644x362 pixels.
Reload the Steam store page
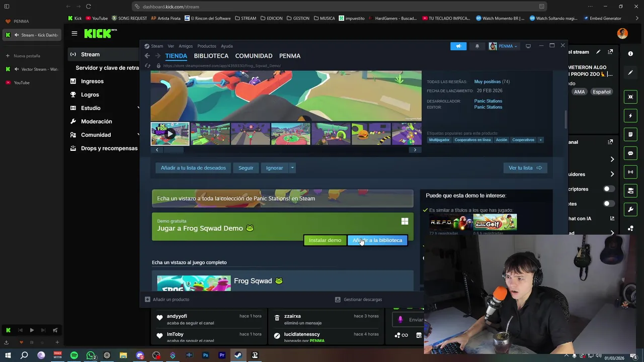pos(147,66)
